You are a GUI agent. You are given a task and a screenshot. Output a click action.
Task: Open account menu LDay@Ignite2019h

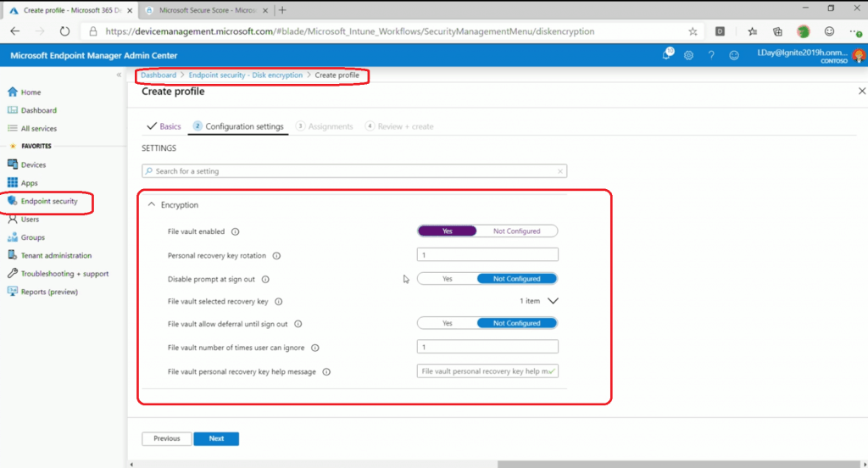pos(810,55)
